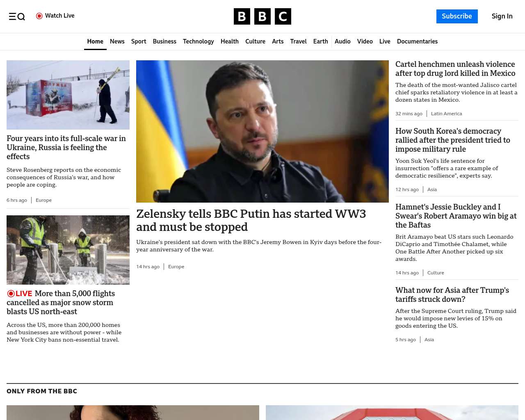Read the Mexico cartel violence story

[455, 69]
